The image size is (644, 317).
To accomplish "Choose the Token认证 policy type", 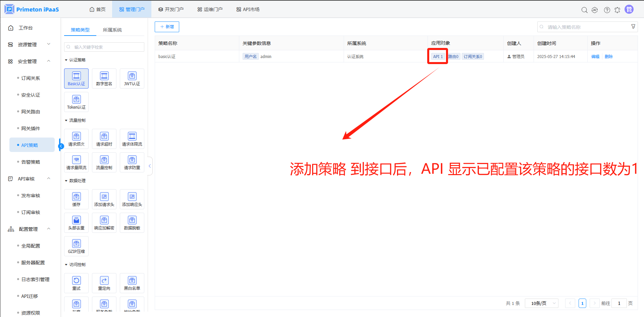I will pos(76,102).
